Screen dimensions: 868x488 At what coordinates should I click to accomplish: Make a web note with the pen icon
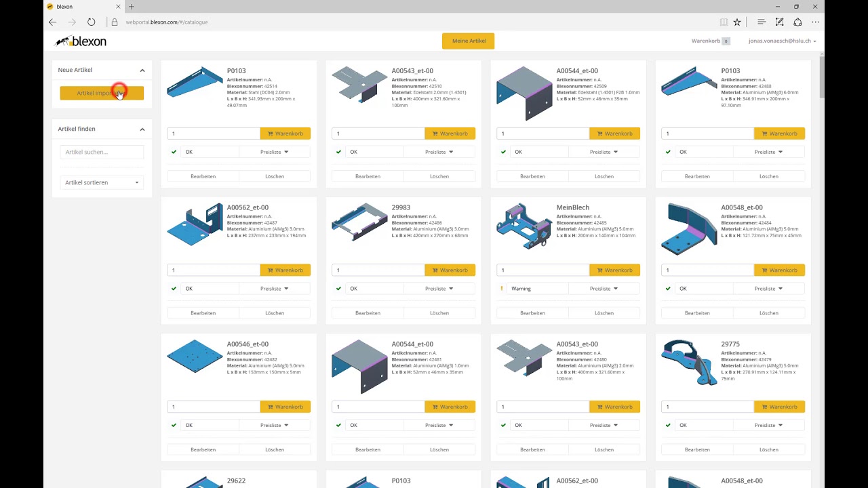779,22
